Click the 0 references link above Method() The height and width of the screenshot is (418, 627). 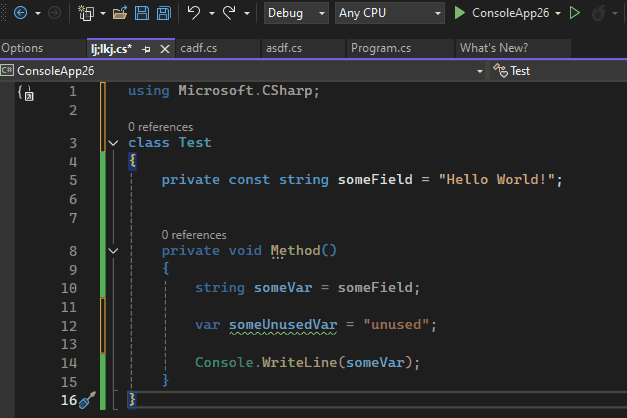tap(194, 235)
